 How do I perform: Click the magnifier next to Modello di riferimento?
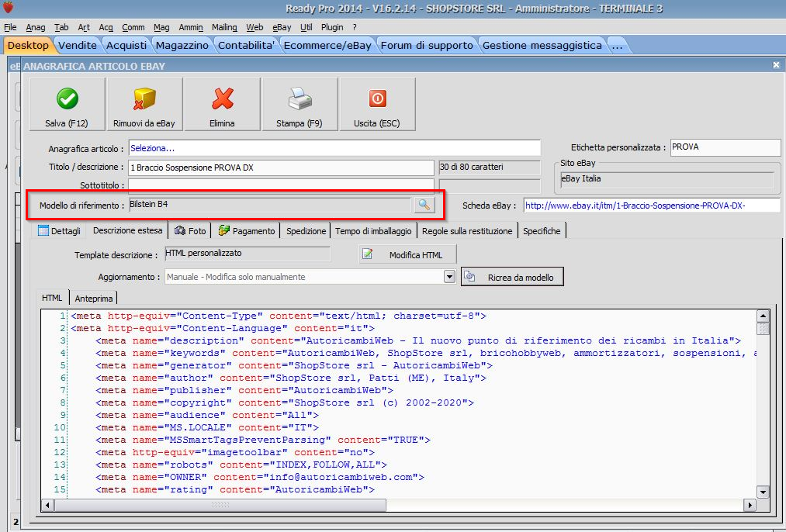point(424,205)
